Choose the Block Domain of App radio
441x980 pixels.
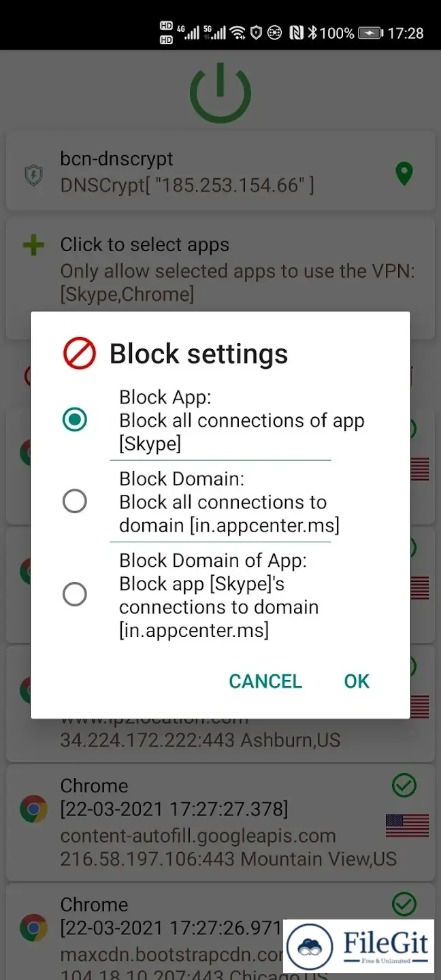(75, 594)
